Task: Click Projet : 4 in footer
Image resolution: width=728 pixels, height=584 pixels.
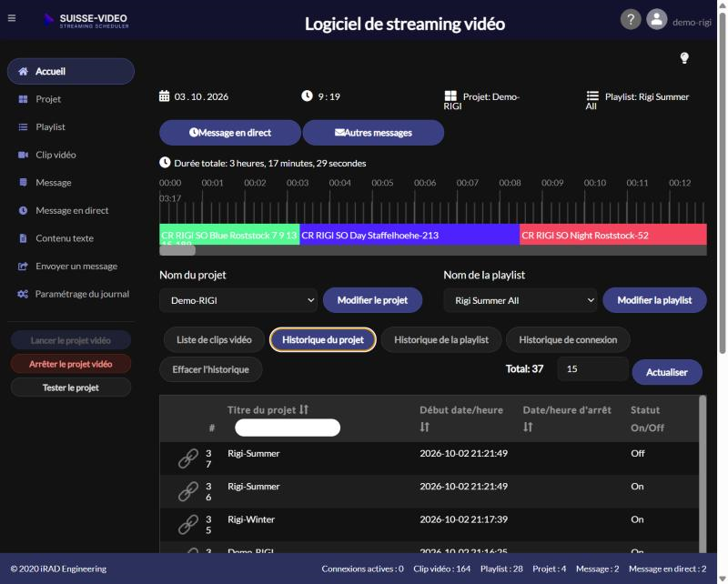Action: coord(550,569)
